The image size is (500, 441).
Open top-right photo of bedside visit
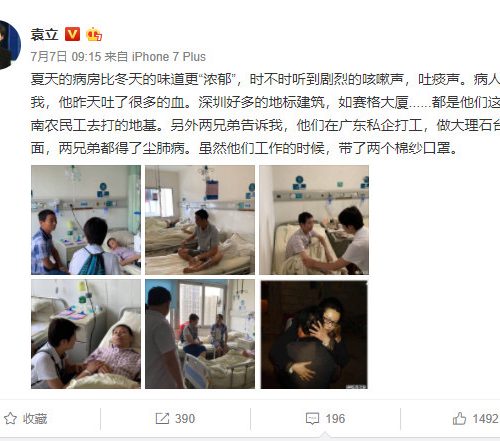coord(314,220)
